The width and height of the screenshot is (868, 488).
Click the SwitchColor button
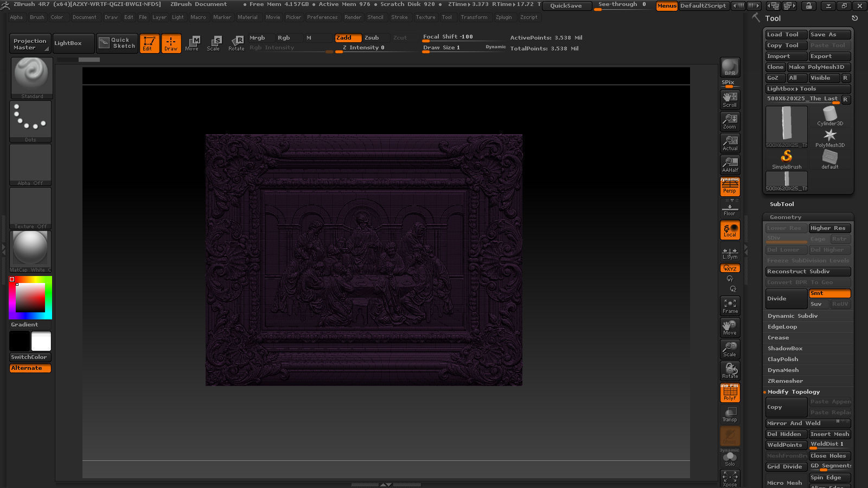[x=30, y=357]
